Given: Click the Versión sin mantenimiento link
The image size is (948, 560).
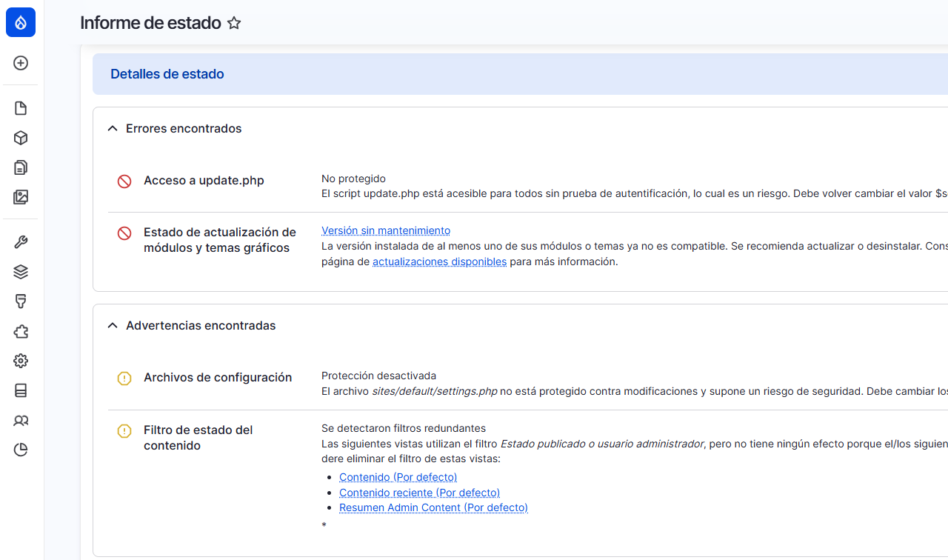Looking at the screenshot, I should [385, 230].
